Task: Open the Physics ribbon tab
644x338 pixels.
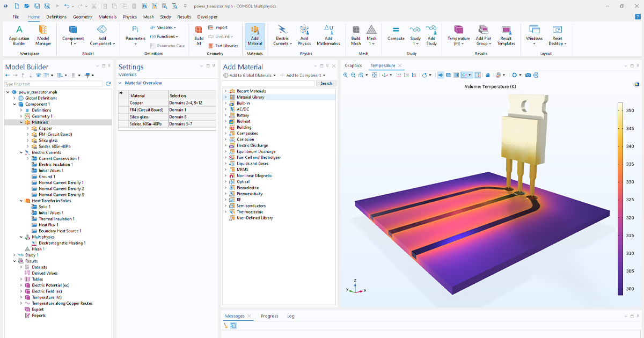Action: 129,17
